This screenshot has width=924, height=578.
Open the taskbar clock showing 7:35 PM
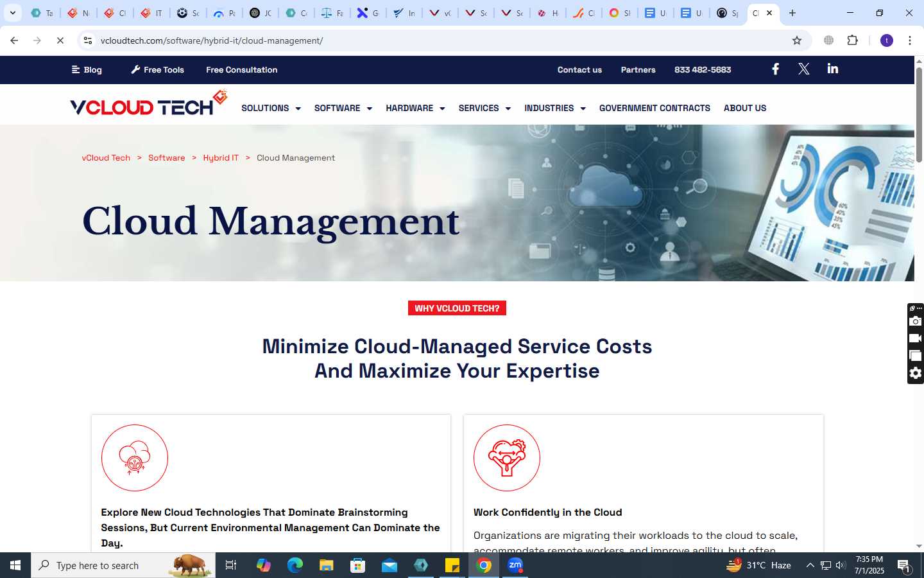coord(869,565)
